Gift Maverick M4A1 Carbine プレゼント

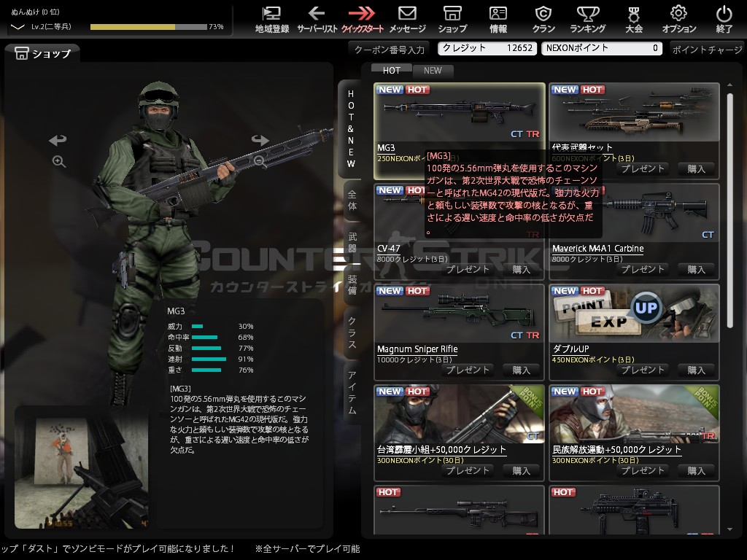click(643, 270)
